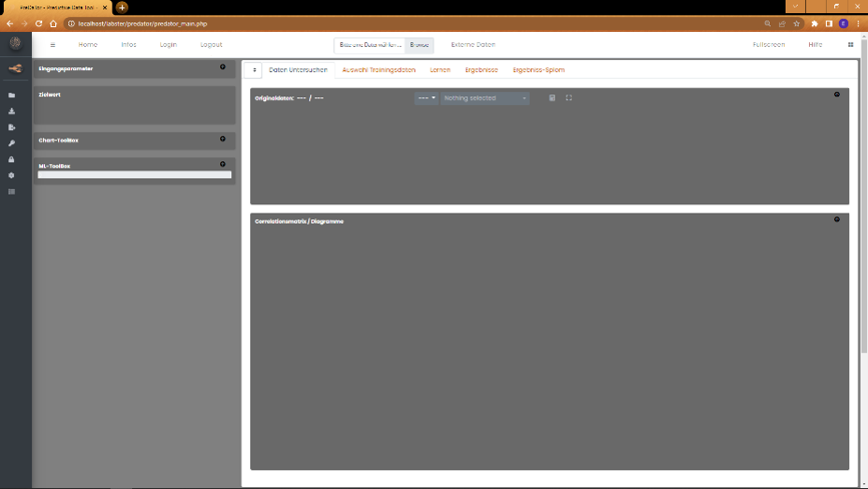The width and height of the screenshot is (868, 489).
Task: Toggle the hamburger menu beside Home
Action: click(52, 45)
